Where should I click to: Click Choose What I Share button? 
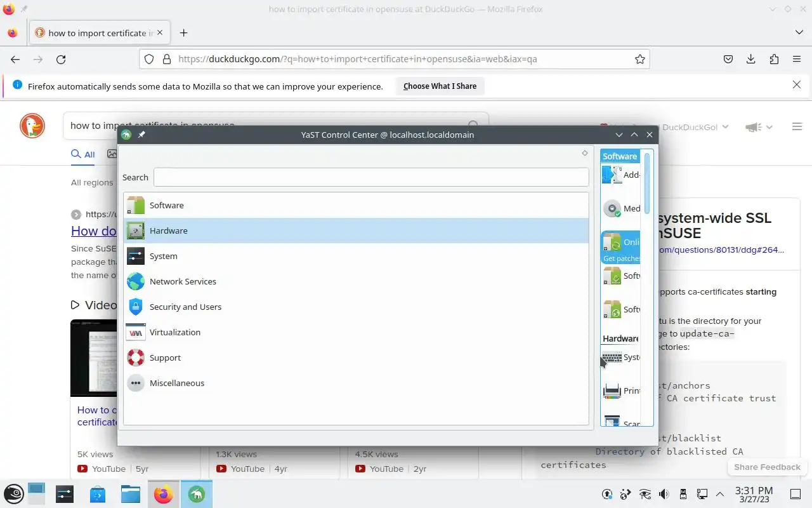[x=440, y=86]
